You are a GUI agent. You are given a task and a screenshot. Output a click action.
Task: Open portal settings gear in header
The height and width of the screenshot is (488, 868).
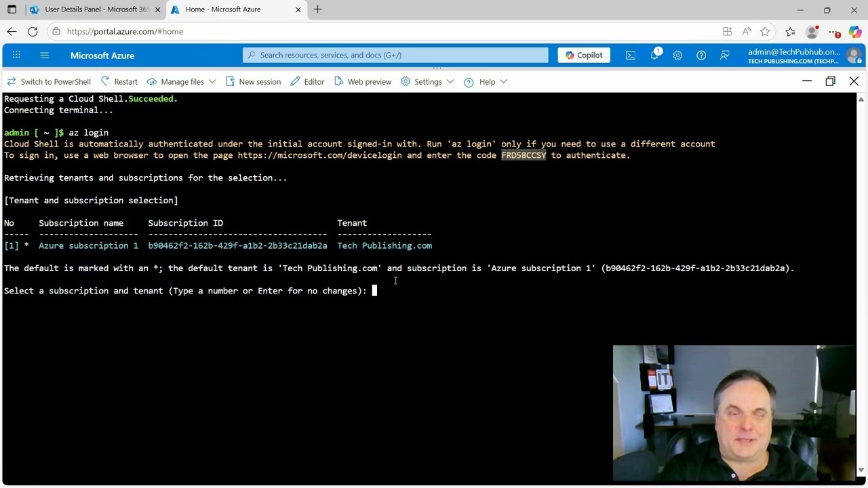coord(677,55)
